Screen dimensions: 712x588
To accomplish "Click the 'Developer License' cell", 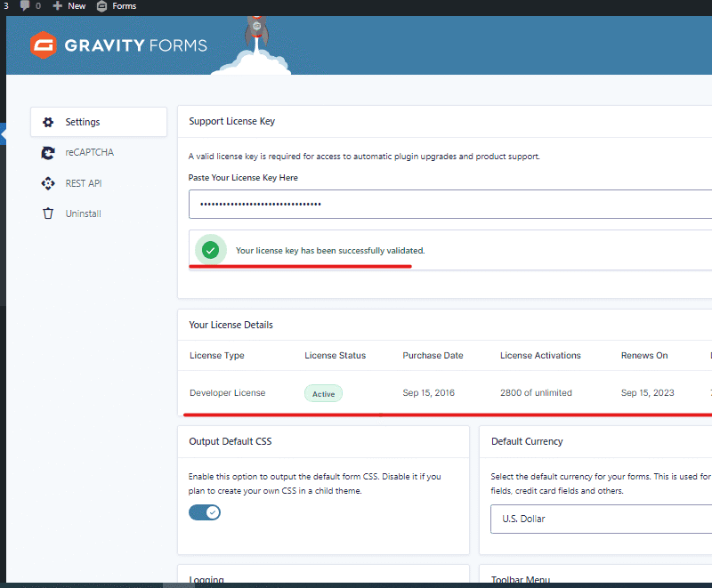I will point(228,393).
